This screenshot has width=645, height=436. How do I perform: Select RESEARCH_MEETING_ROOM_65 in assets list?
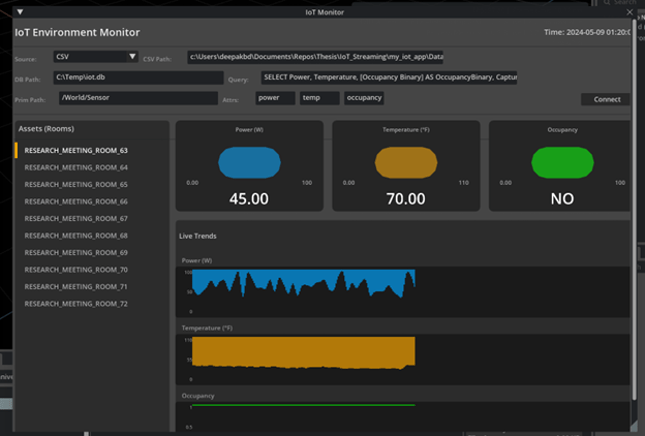click(76, 185)
